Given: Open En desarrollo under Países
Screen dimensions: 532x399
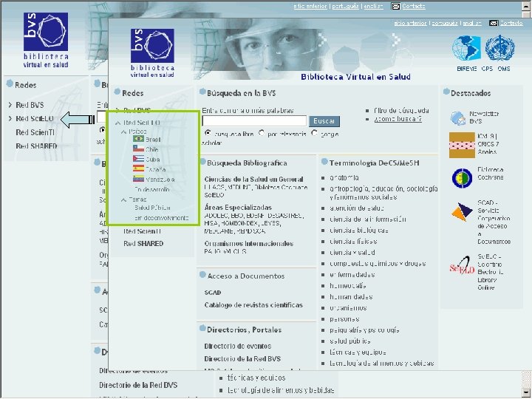Looking at the screenshot, I should pos(151,189).
